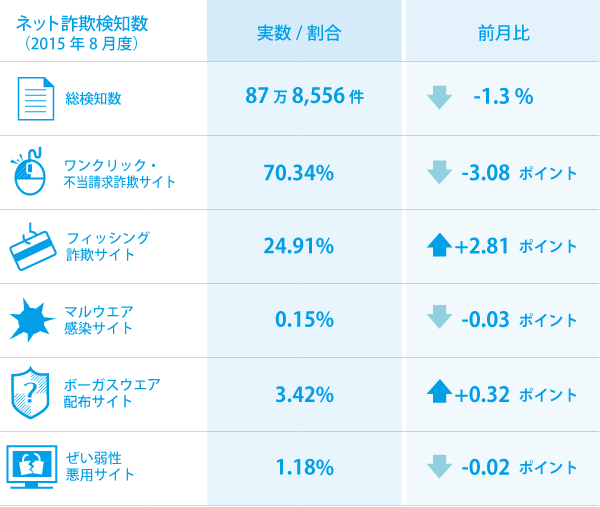The height and width of the screenshot is (507, 600).
Task: Click the question-mark shield bogusware icon
Action: tap(30, 393)
